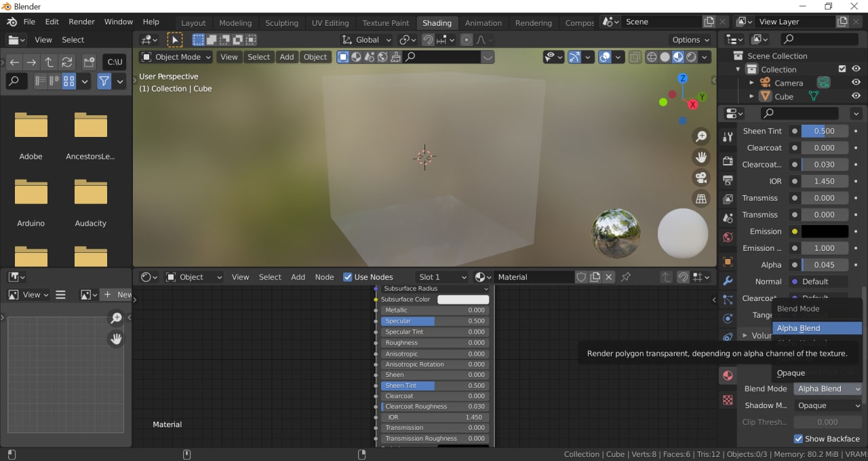
Task: Open the Options dropdown in viewport
Action: point(690,40)
